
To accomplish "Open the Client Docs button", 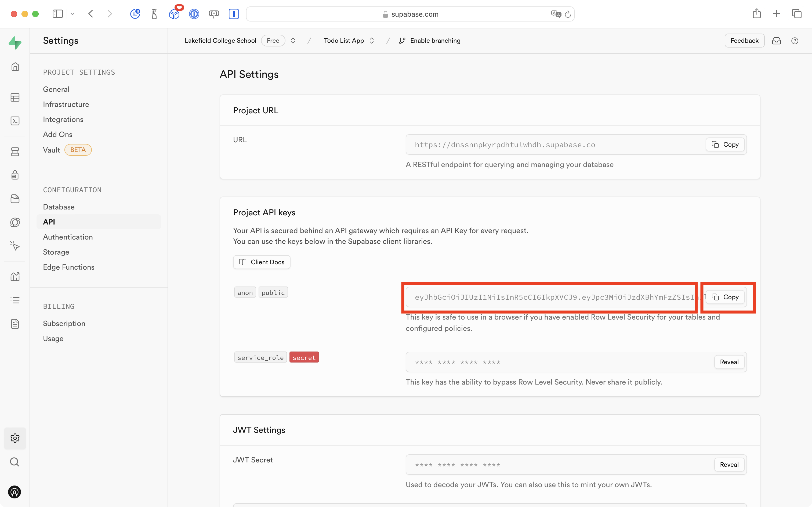I will point(262,262).
